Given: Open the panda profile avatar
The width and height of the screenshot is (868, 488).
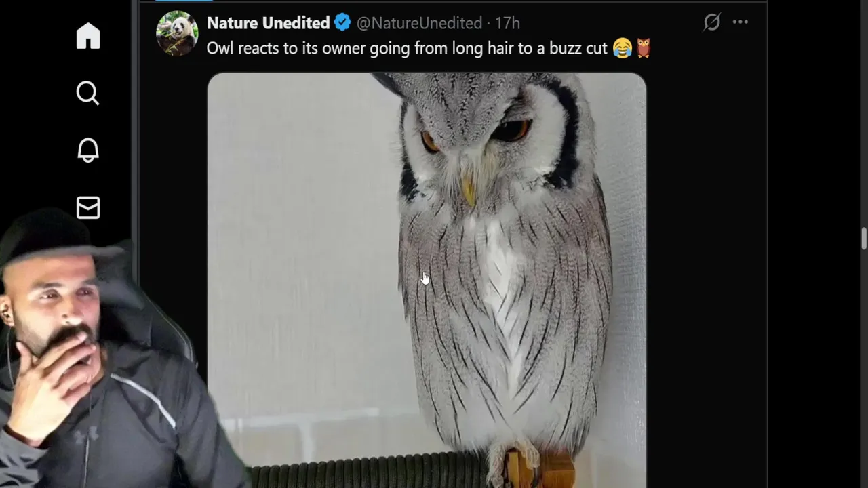Looking at the screenshot, I should pyautogui.click(x=177, y=33).
